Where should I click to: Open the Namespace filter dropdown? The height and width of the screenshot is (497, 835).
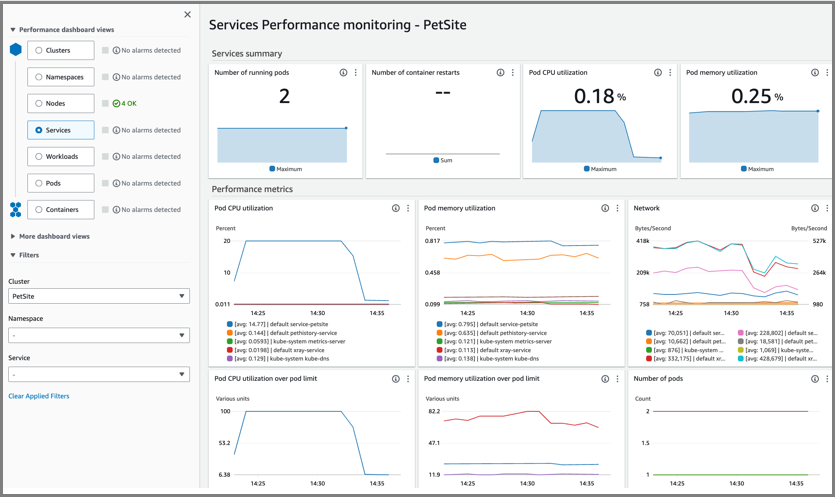click(x=99, y=335)
